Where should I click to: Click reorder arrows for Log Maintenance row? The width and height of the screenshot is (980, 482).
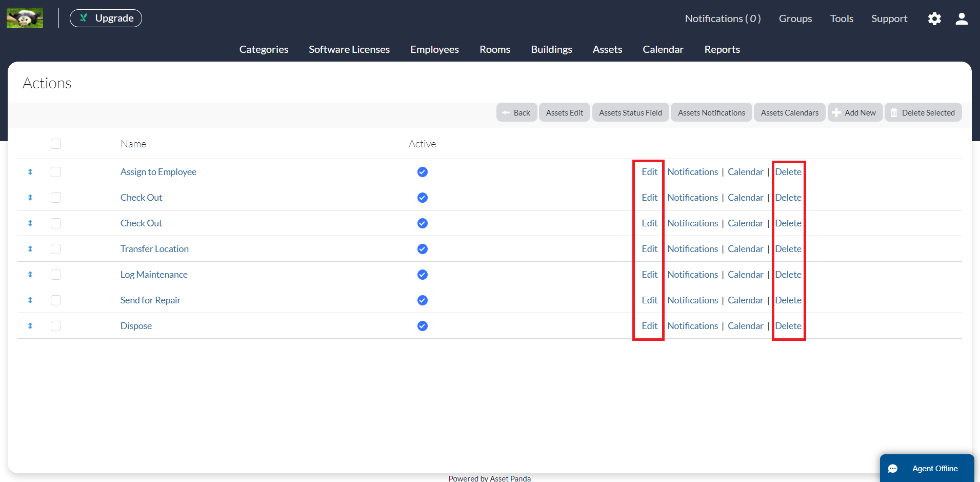pyautogui.click(x=30, y=275)
